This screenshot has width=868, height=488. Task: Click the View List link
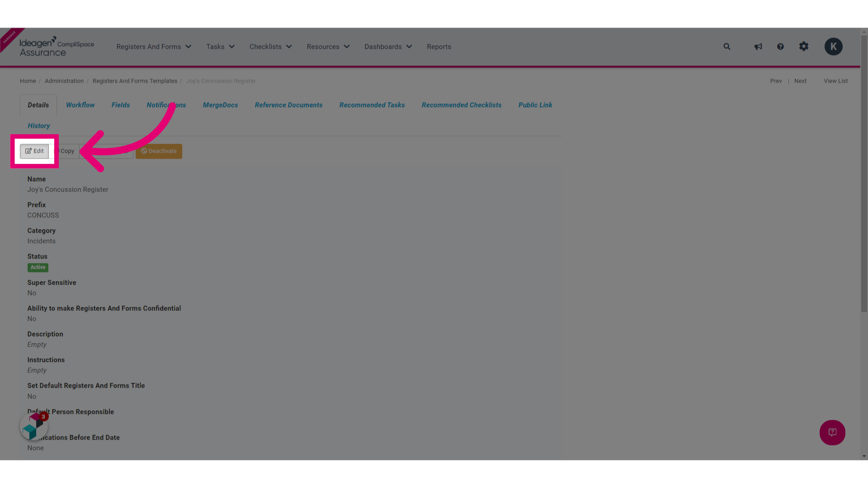tap(835, 81)
